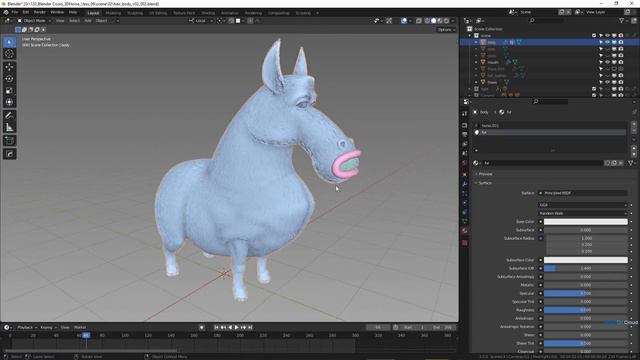Click the Blender logo menu icon
The width and height of the screenshot is (640, 360).
(6, 13)
